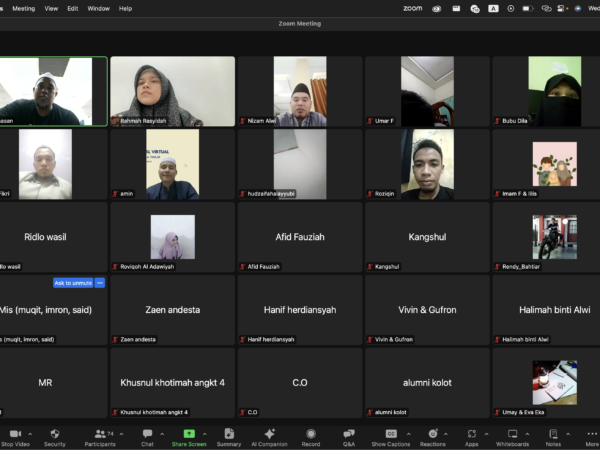Viewport: 600px width, 450px height.
Task: Select the Zaen andesta participant tile
Action: point(173,310)
